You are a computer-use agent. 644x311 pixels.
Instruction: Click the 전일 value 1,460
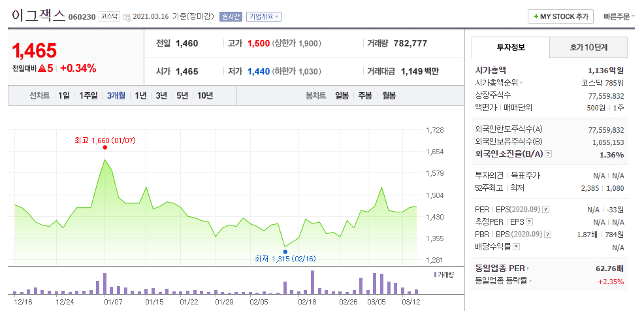[x=187, y=43]
